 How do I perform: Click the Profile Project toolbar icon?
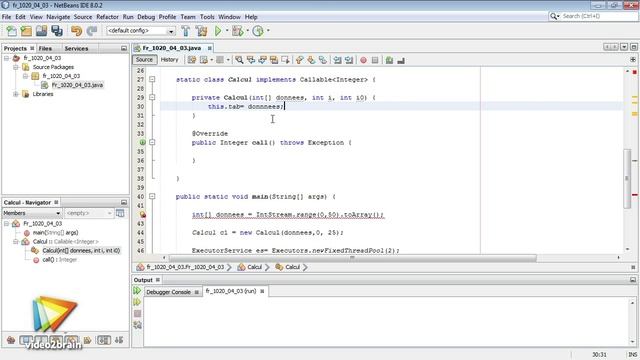[x=258, y=31]
